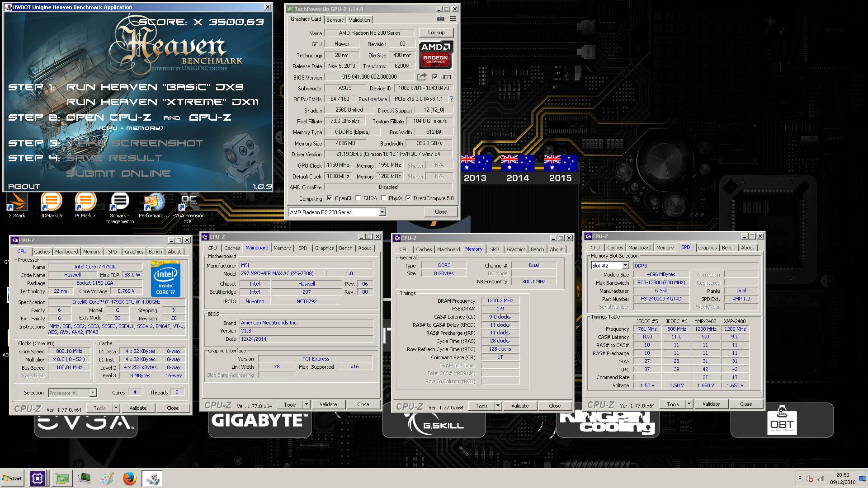868x488 pixels.
Task: Toggle the PhysX computing checkbox
Action: (383, 198)
